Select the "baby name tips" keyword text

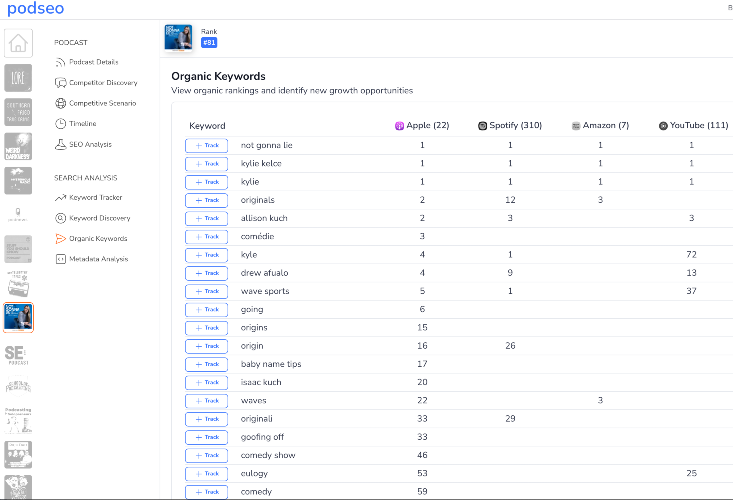pyautogui.click(x=271, y=364)
